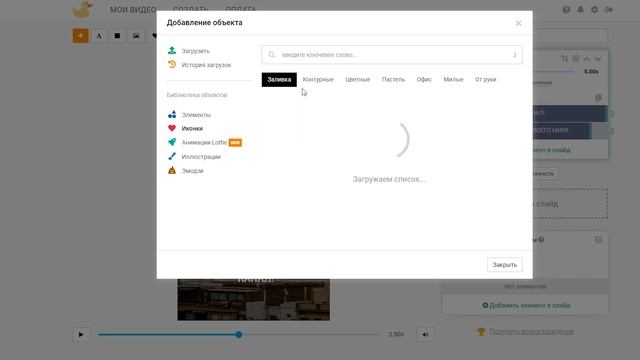Click Добавить элемент в слайд at bottom right

526,305
